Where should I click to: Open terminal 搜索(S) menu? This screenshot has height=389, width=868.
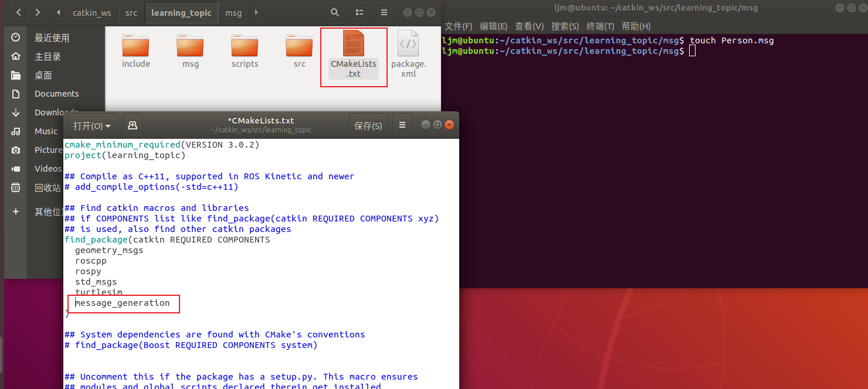click(x=565, y=26)
